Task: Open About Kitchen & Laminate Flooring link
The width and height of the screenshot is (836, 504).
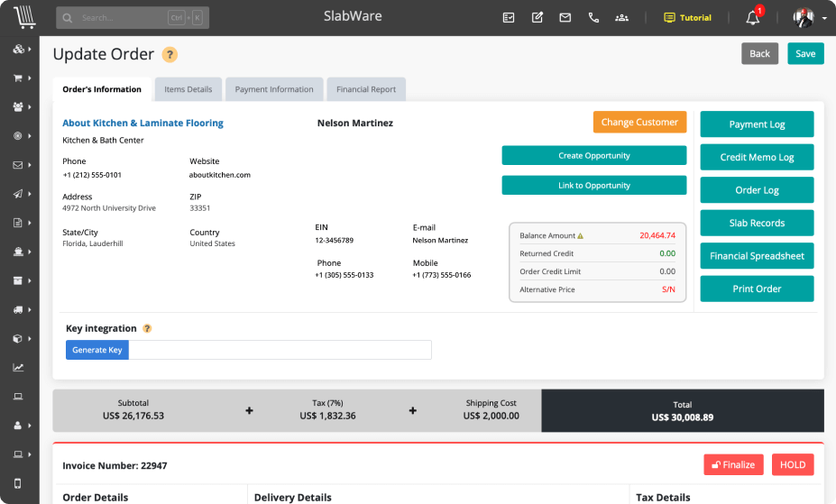Action: [142, 124]
